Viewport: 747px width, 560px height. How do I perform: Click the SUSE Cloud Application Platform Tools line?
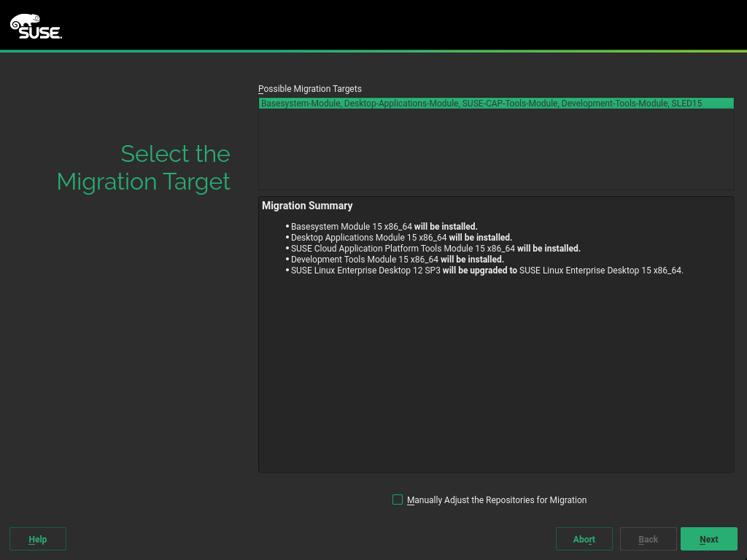[x=436, y=249]
